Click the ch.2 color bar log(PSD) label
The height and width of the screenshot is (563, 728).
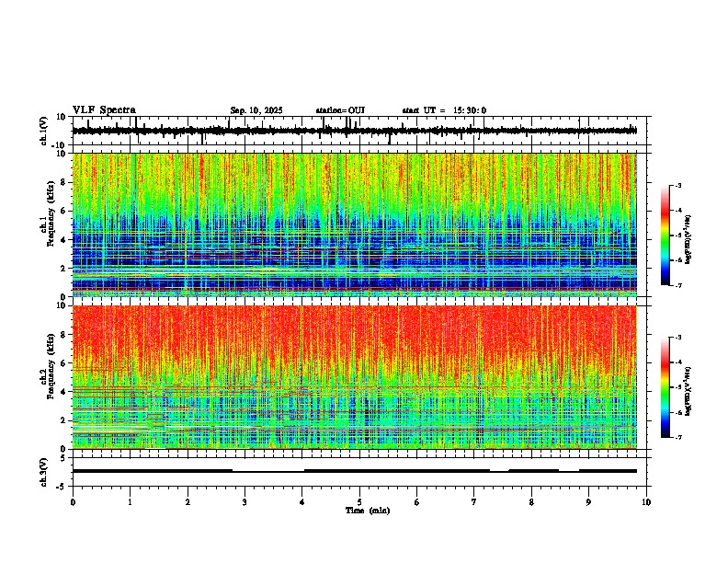tap(688, 391)
